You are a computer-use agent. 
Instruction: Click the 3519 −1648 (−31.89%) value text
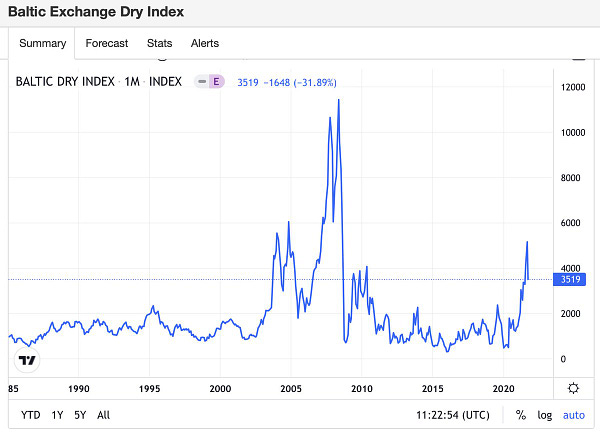[x=287, y=83]
